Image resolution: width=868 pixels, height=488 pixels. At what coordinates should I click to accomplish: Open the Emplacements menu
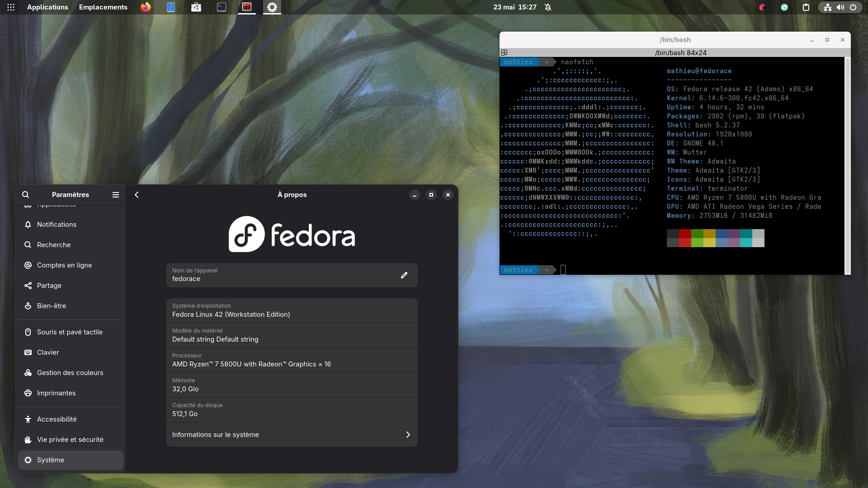[x=103, y=7]
